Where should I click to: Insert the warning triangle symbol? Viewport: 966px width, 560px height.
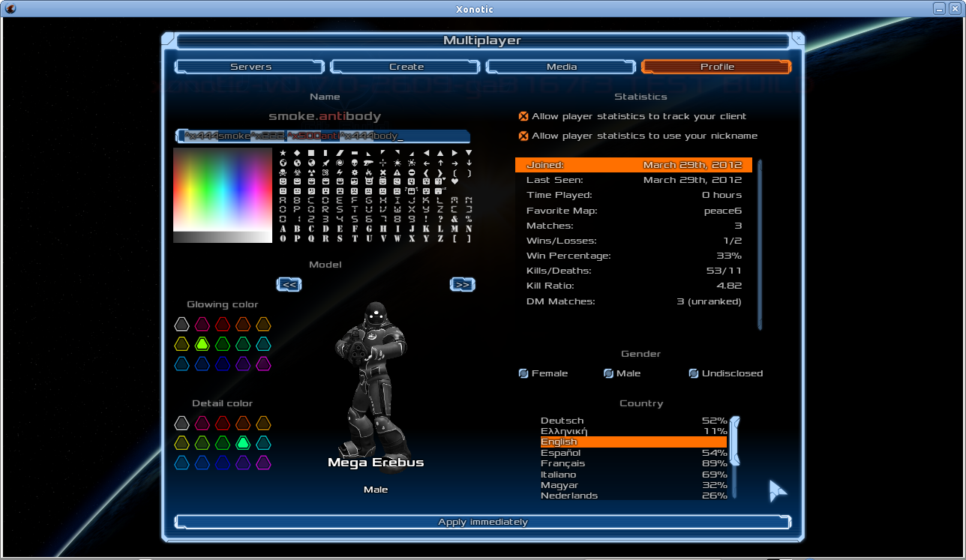pyautogui.click(x=397, y=172)
